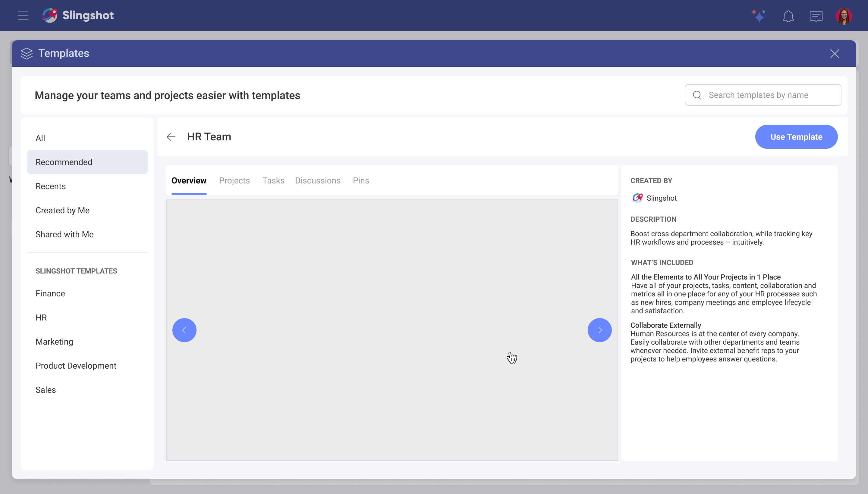Select Shared with Me category
Screen dimensions: 868x494
(x=87, y=234)
